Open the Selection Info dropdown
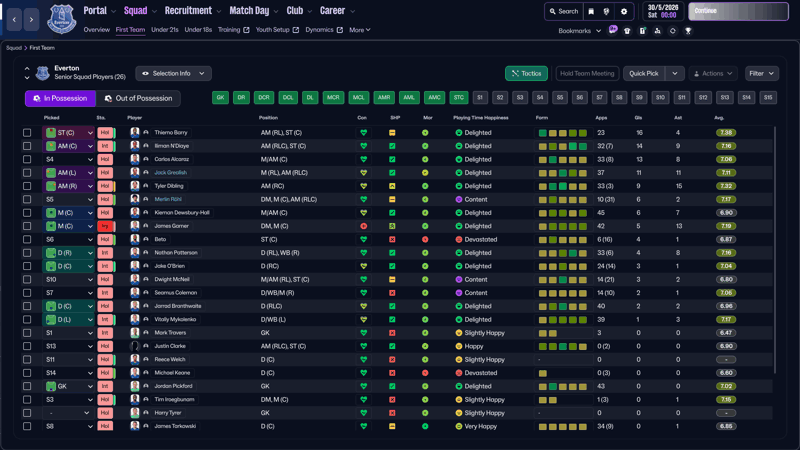The height and width of the screenshot is (450, 800). pyautogui.click(x=173, y=73)
